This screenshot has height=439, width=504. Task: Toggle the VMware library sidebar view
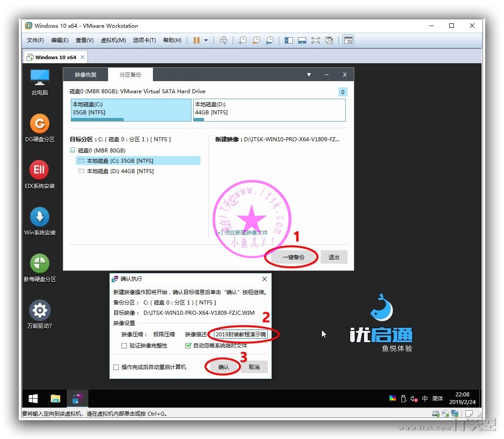(x=289, y=40)
